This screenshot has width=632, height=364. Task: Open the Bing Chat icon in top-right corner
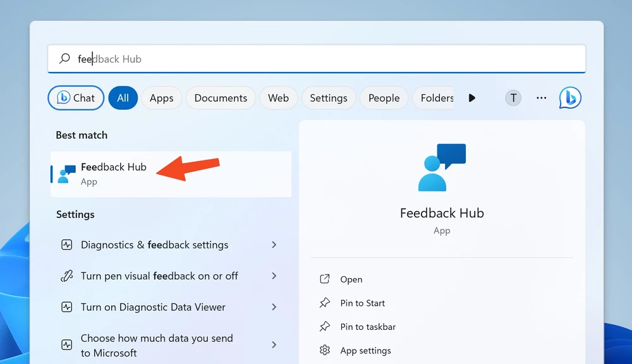coord(569,98)
